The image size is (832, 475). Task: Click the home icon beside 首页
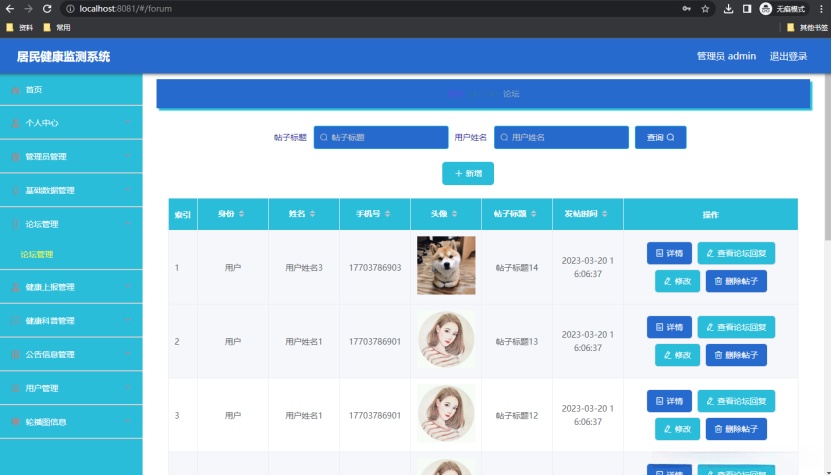[16, 90]
